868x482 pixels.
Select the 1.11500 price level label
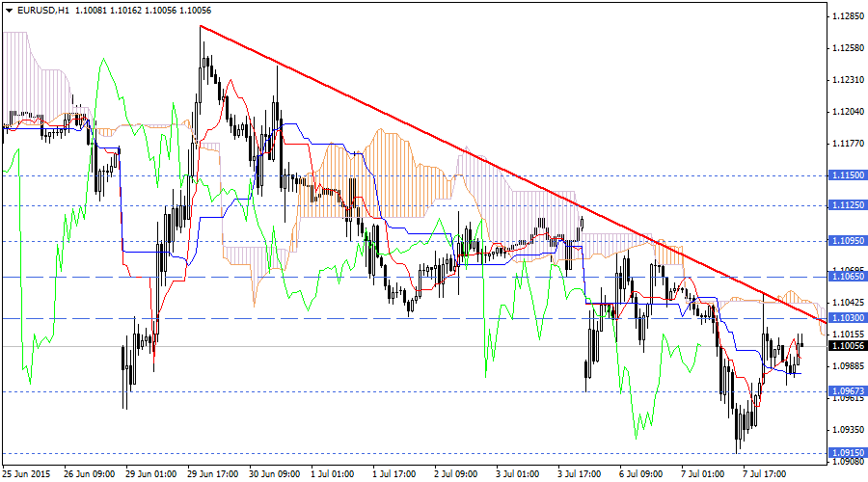point(848,175)
